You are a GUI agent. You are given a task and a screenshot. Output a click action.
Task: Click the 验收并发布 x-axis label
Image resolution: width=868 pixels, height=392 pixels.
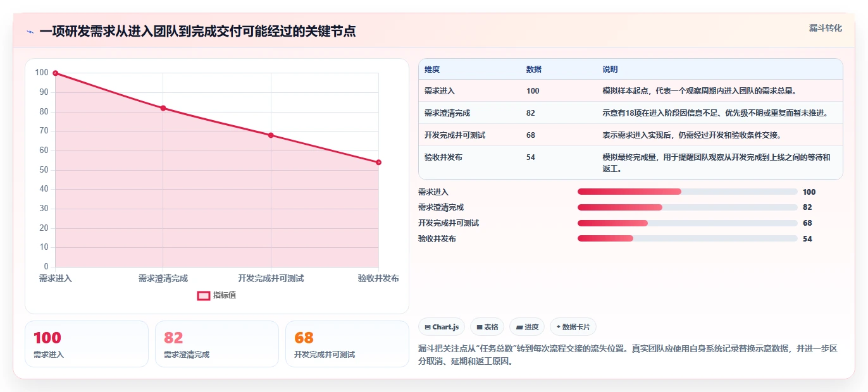(378, 279)
